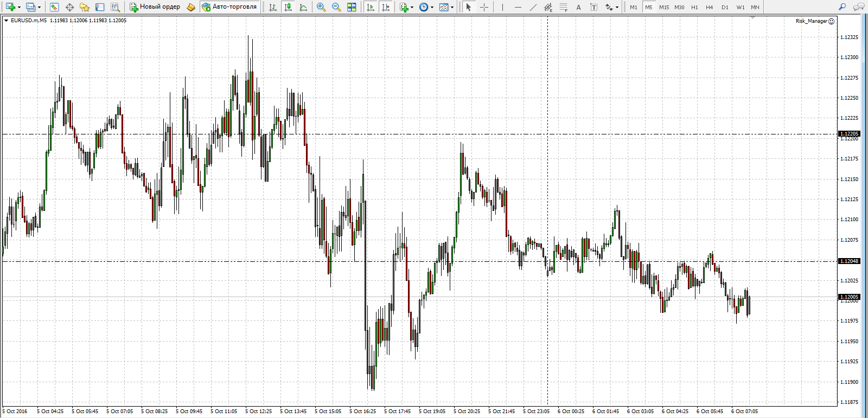Click the 1.12205 horizontal line price label
868x418 pixels.
[850, 134]
